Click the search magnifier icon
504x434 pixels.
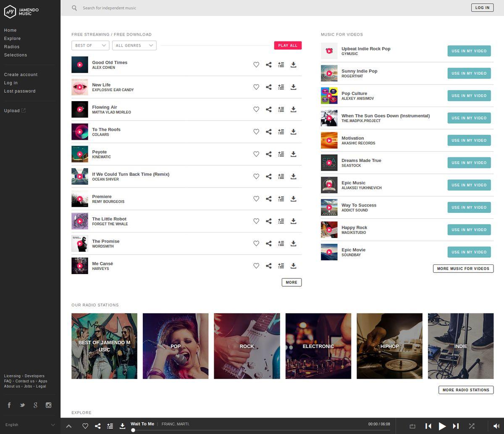[74, 8]
